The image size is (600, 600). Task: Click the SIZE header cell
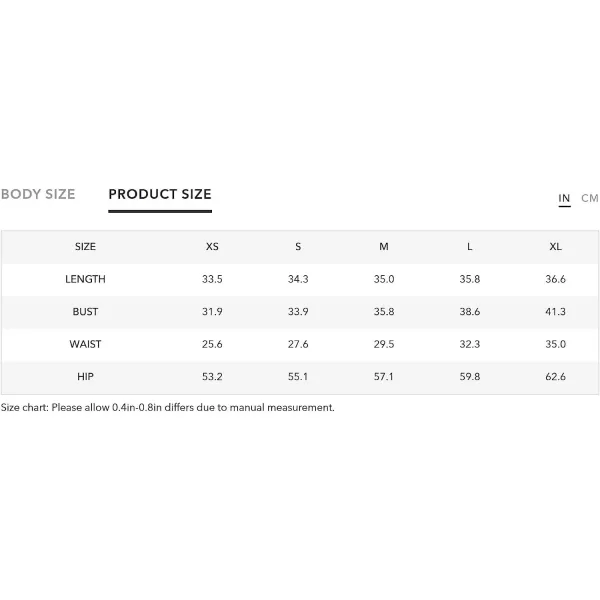tap(85, 246)
